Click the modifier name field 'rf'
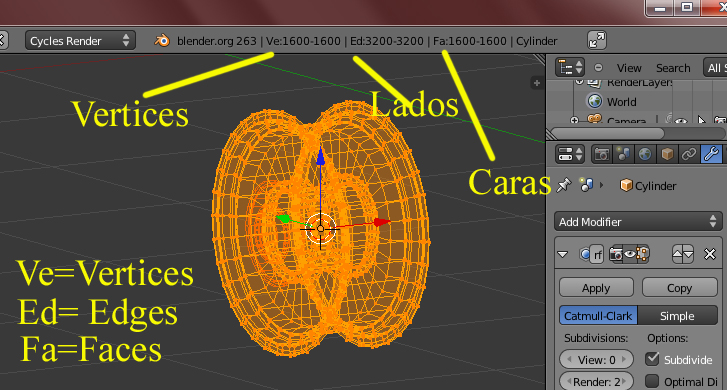Image resolution: width=727 pixels, height=390 pixels. click(598, 254)
